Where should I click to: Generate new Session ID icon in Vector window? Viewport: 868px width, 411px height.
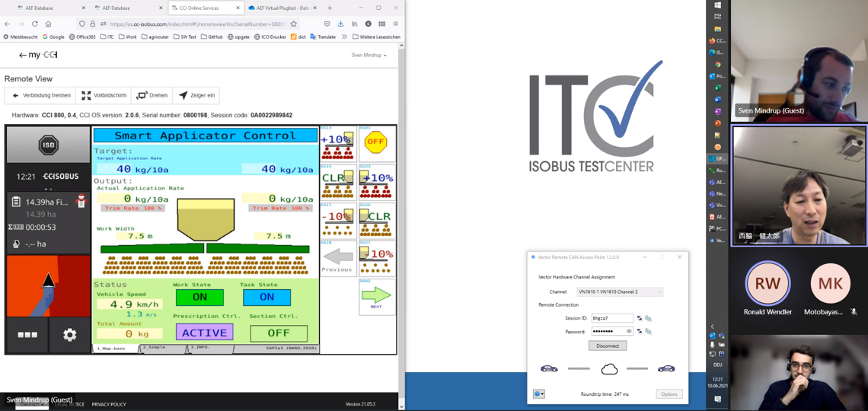pyautogui.click(x=640, y=318)
